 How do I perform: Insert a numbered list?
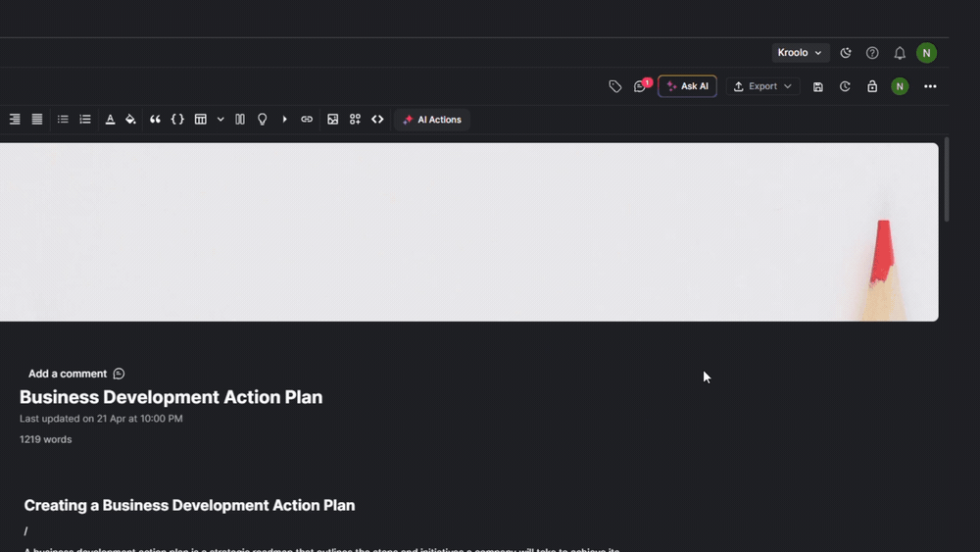click(x=85, y=120)
